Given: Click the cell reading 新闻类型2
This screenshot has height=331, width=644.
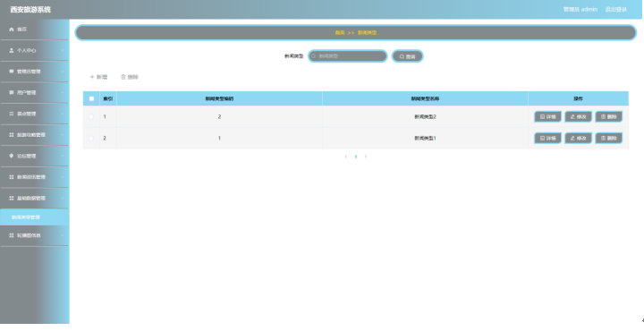Looking at the screenshot, I should [x=425, y=116].
